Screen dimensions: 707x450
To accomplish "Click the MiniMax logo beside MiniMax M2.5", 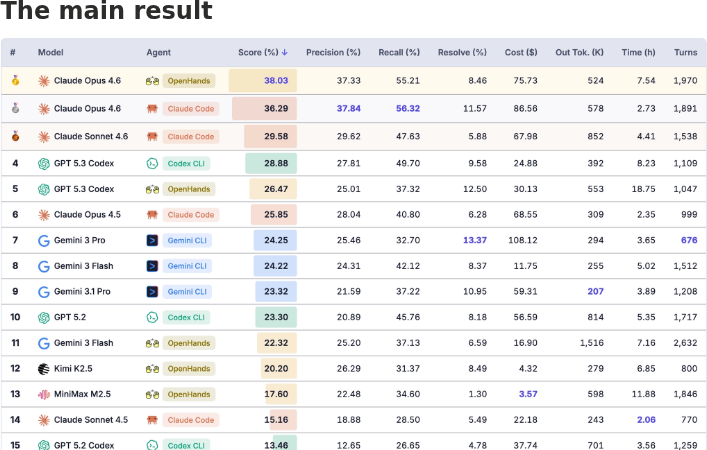I will tap(44, 395).
